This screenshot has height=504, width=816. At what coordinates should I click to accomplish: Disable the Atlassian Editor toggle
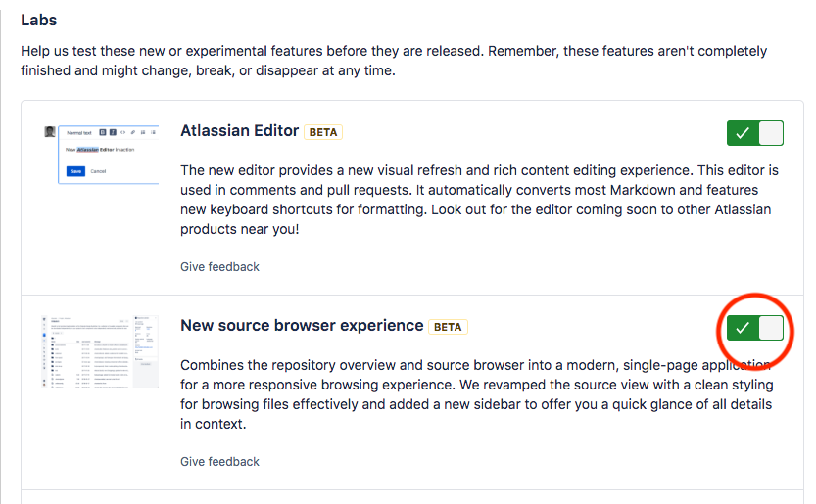754,133
